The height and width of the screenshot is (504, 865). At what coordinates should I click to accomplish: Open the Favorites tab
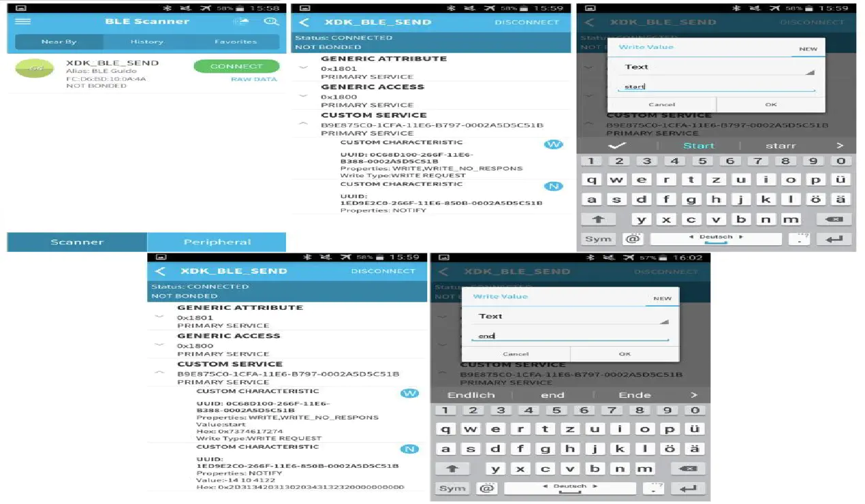point(236,42)
